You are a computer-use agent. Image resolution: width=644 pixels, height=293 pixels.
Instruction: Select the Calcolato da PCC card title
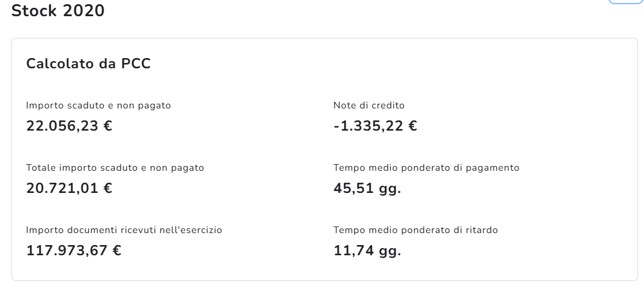tap(88, 64)
